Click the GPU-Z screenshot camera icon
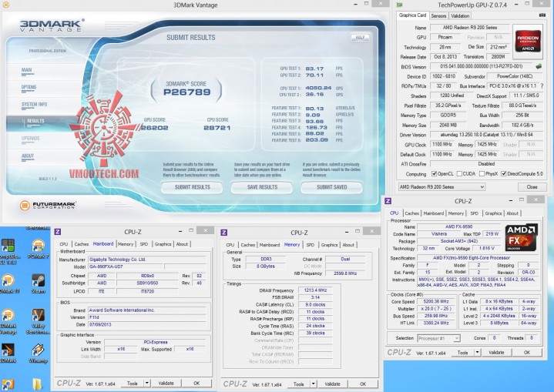Image resolution: width=554 pixels, height=392 pixels. click(542, 15)
